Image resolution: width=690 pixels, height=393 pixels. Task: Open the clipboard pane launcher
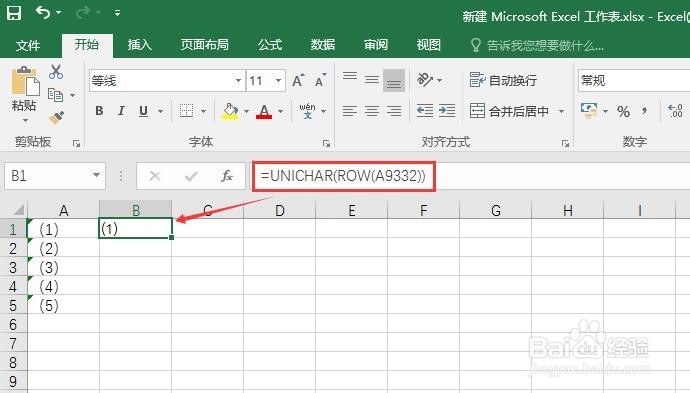(77, 143)
